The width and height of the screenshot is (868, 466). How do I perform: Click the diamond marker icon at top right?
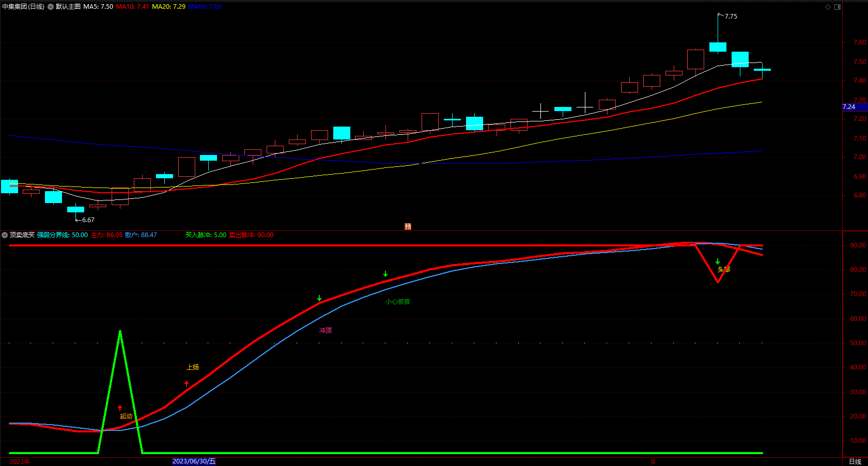(828, 7)
